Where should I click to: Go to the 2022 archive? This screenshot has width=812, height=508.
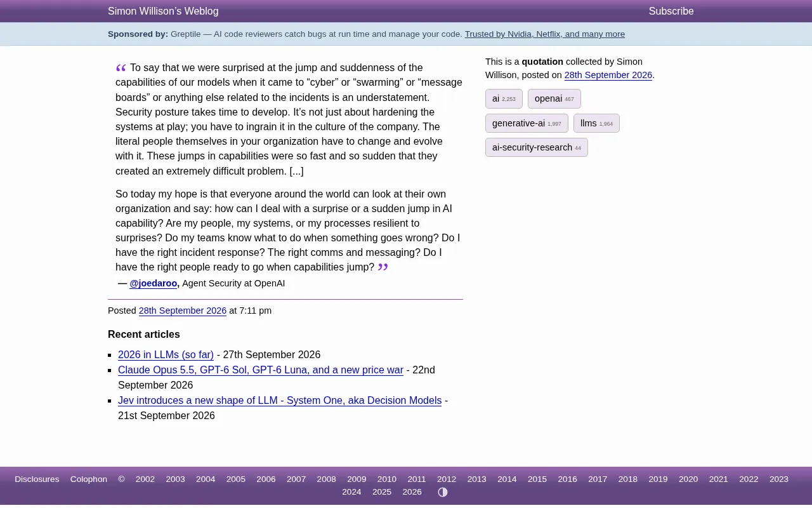749,479
